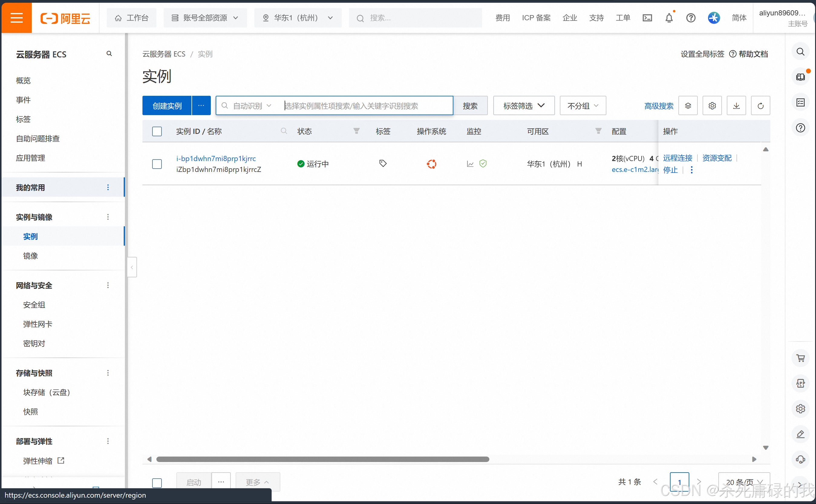Click the search icon in instance ID column
Image resolution: width=816 pixels, height=504 pixels.
coord(284,131)
